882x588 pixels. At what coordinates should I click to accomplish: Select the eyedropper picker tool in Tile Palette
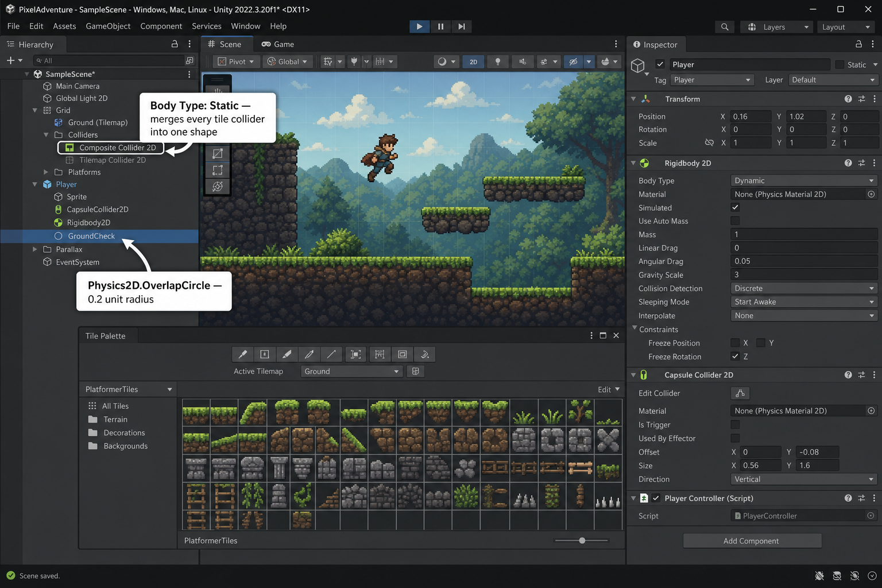click(x=309, y=354)
